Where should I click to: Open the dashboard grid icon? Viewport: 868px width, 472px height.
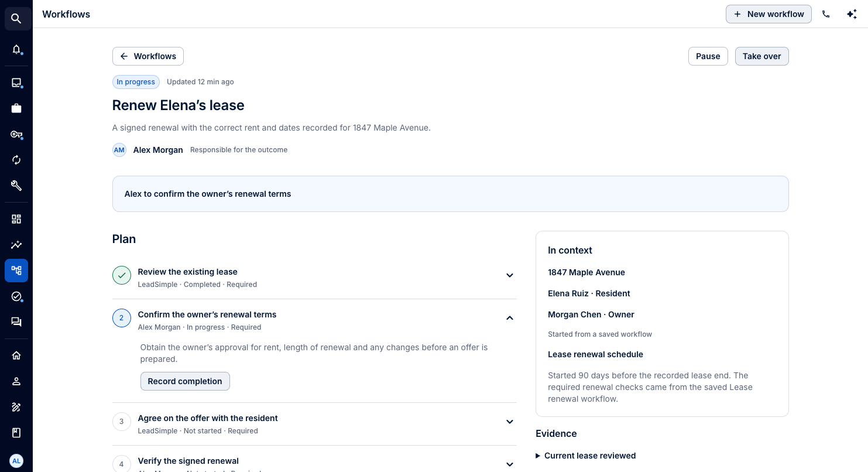click(x=16, y=219)
